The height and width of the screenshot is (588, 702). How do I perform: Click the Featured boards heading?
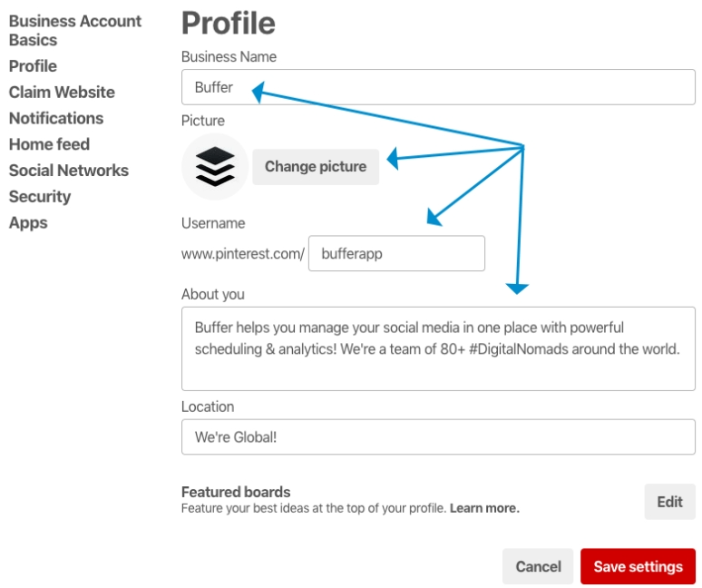pos(236,493)
